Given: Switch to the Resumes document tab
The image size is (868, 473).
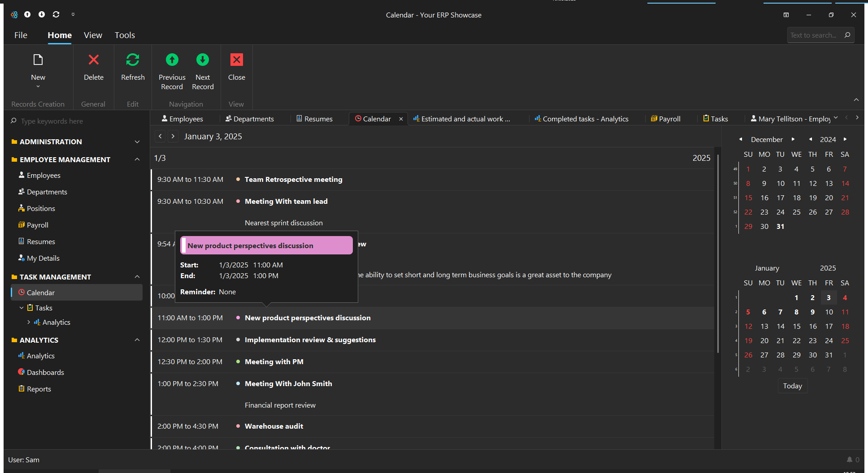Looking at the screenshot, I should [x=318, y=119].
